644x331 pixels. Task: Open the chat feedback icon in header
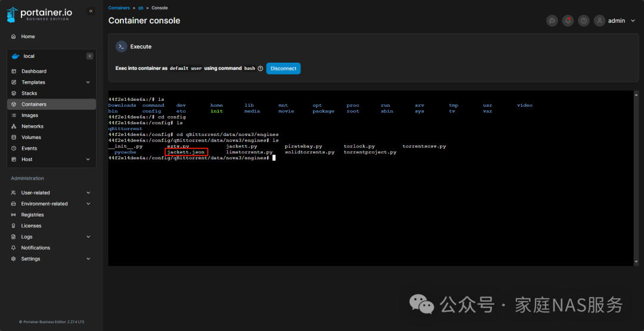coord(552,20)
